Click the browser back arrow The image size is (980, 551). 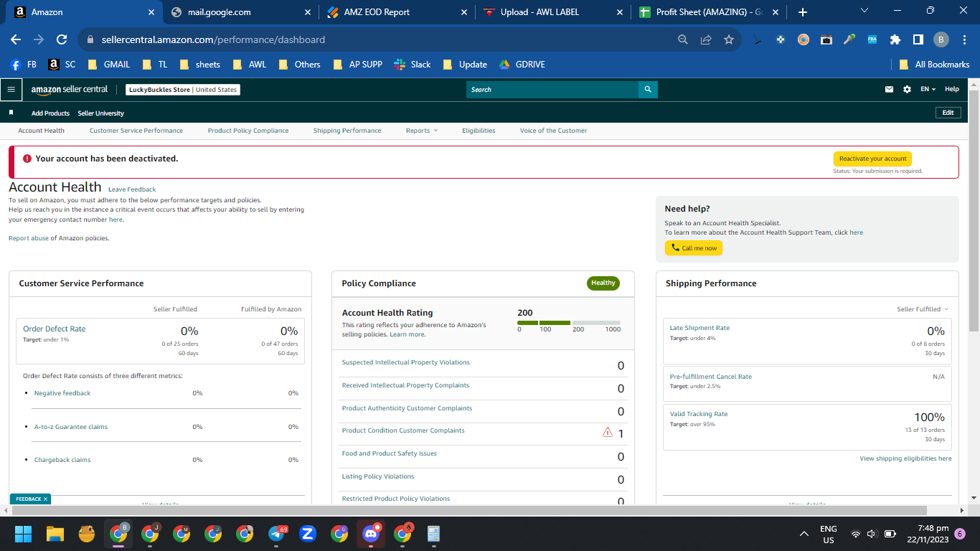coord(16,39)
